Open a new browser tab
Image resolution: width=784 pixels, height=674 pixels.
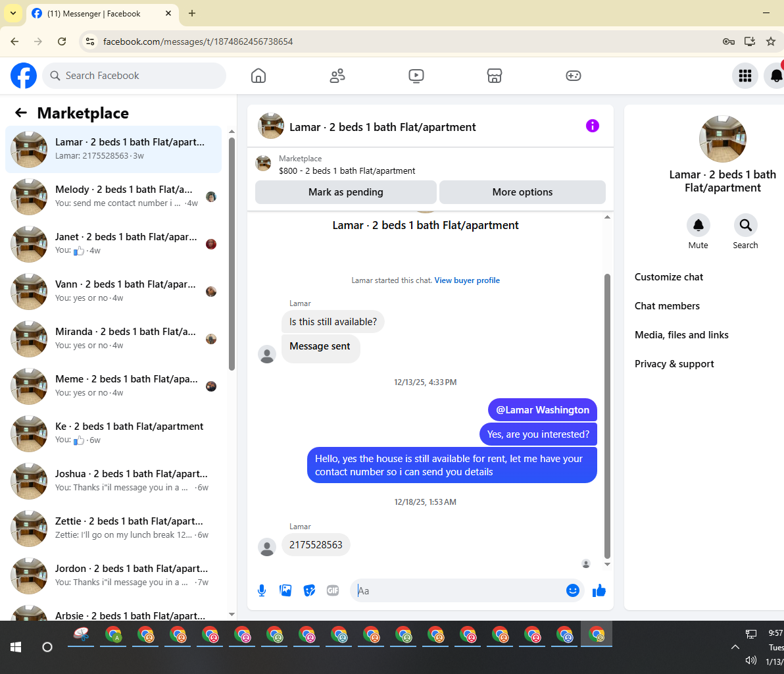[x=192, y=14]
